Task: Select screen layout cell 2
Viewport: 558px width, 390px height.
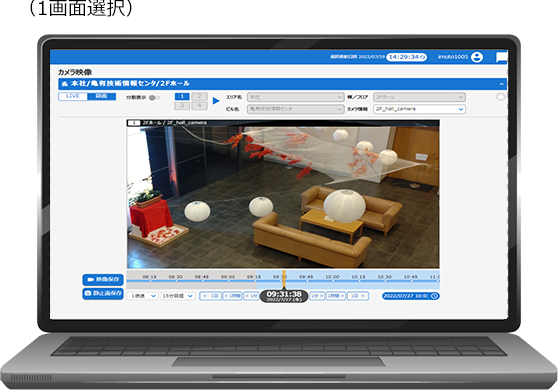Action: click(x=199, y=96)
